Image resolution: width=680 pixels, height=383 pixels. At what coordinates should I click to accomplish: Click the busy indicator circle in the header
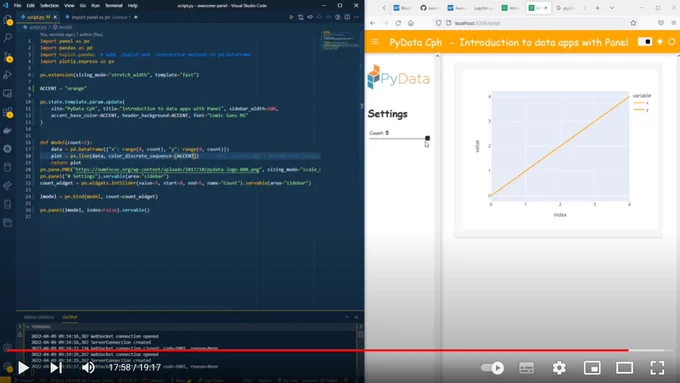[x=672, y=42]
